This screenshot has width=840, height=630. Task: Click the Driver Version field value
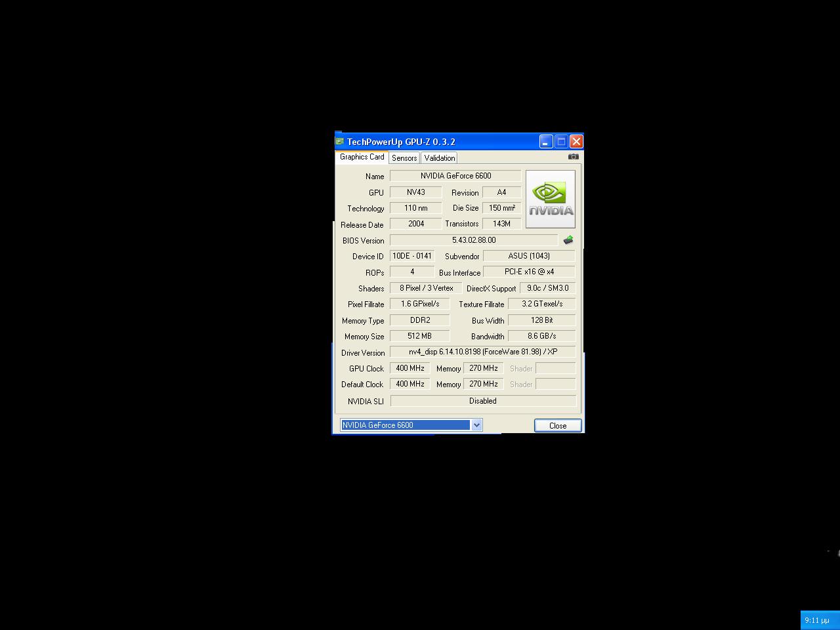[482, 352]
